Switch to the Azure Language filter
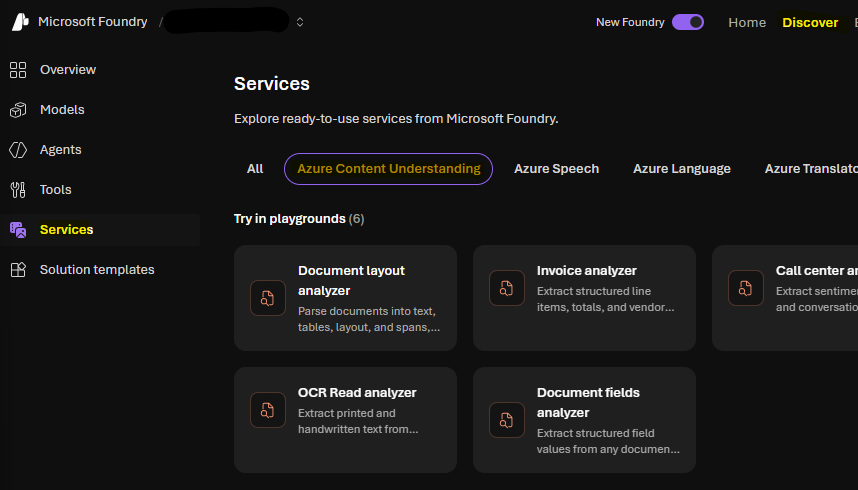 [682, 169]
